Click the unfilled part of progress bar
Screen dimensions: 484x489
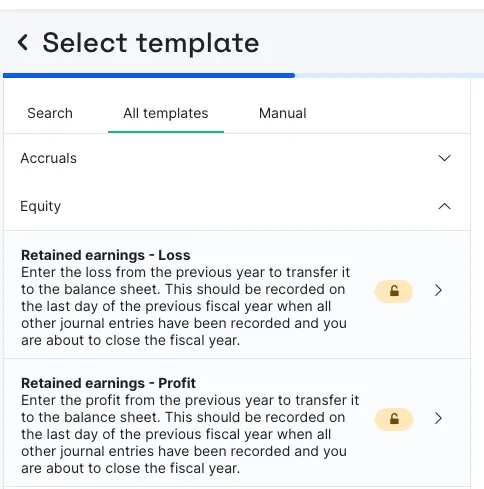point(389,76)
